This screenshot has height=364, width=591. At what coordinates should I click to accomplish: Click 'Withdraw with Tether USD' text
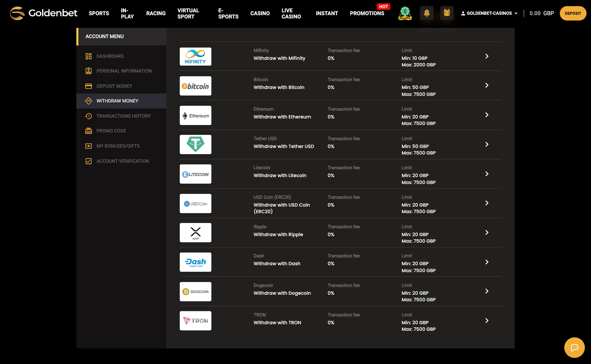click(284, 146)
